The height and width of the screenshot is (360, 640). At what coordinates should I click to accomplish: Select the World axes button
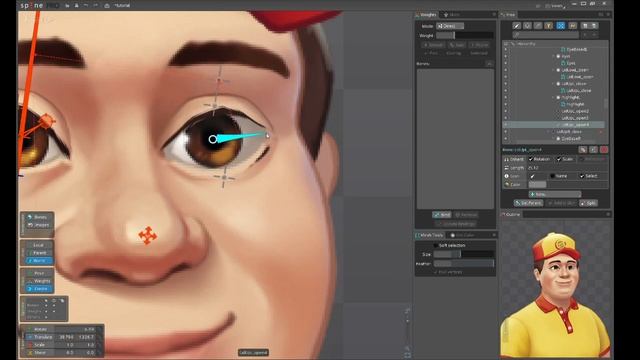(39, 260)
